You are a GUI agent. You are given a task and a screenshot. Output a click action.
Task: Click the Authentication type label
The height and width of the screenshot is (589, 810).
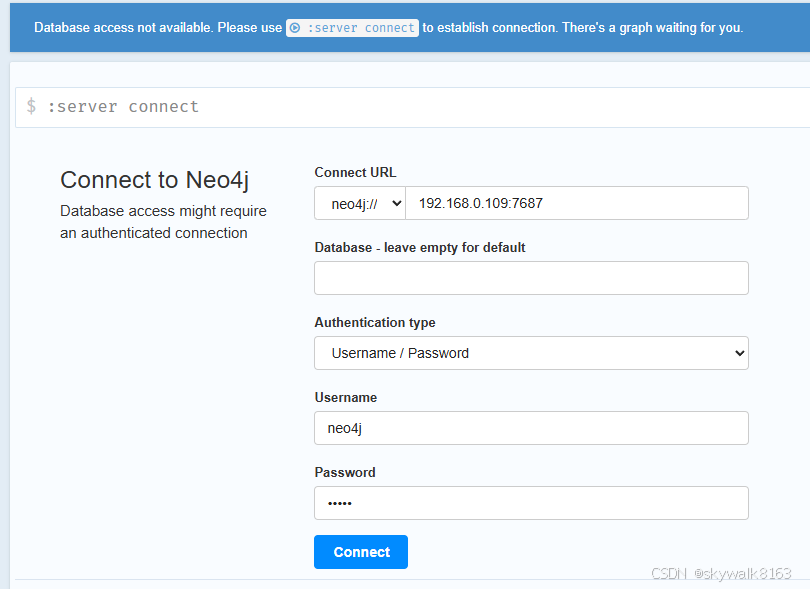tap(375, 322)
